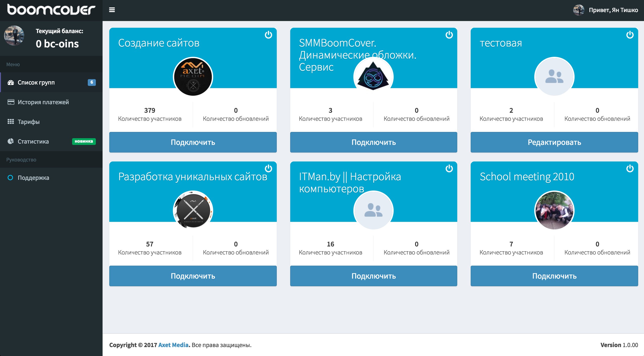Click the новинка badge on Статистика
Viewport: 644px width, 356px height.
pyautogui.click(x=84, y=141)
